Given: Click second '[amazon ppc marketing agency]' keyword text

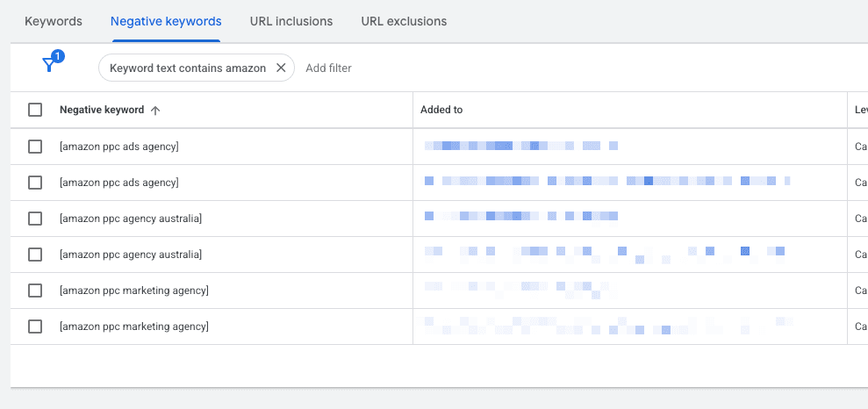Looking at the screenshot, I should pyautogui.click(x=134, y=326).
